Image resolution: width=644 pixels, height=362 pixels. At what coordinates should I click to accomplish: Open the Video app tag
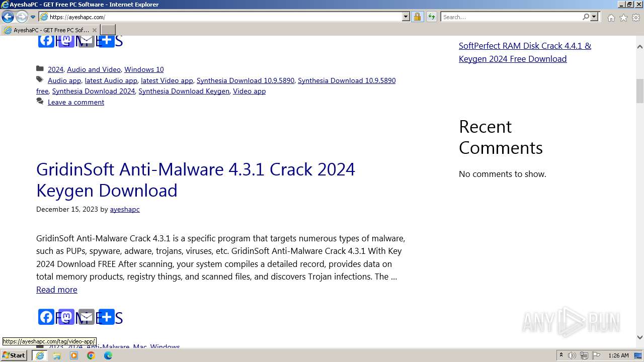coord(249,91)
